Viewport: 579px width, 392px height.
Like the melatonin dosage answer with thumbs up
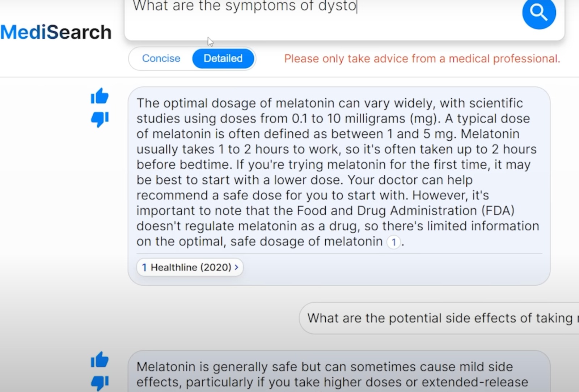pos(100,96)
